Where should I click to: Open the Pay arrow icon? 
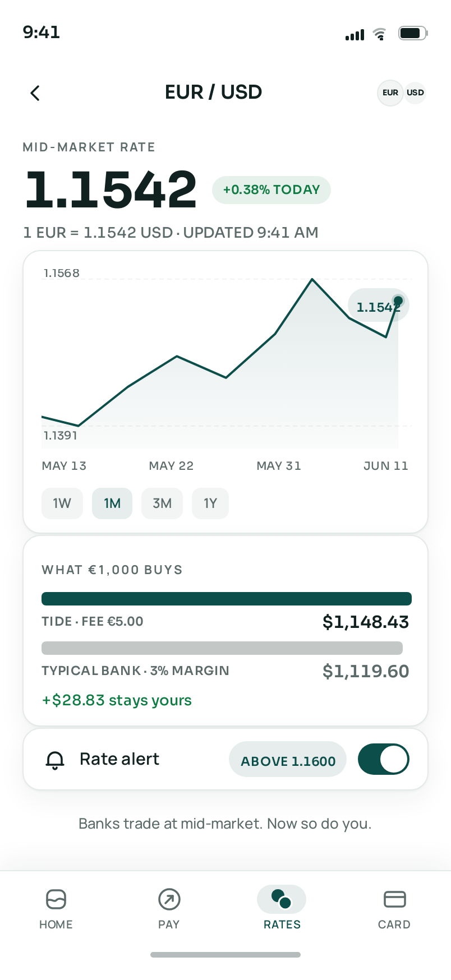(169, 899)
